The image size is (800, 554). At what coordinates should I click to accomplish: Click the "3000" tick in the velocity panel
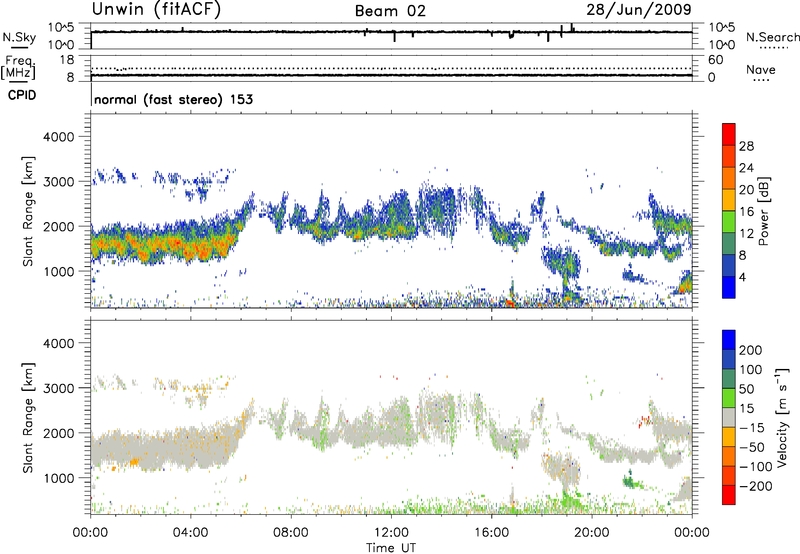(58, 388)
